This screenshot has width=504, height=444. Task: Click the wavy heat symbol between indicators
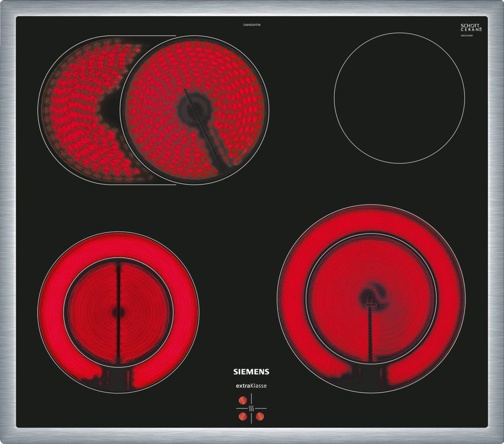[x=251, y=408]
